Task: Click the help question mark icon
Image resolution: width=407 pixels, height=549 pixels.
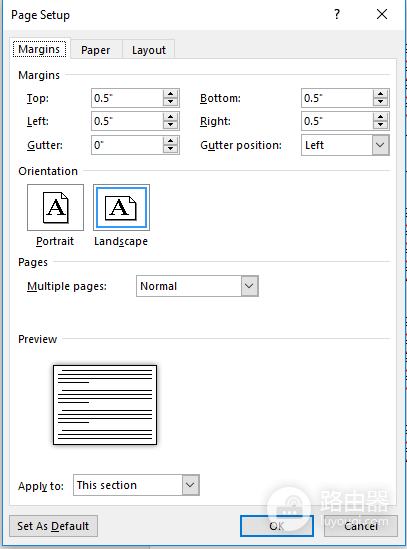Action: pyautogui.click(x=337, y=14)
